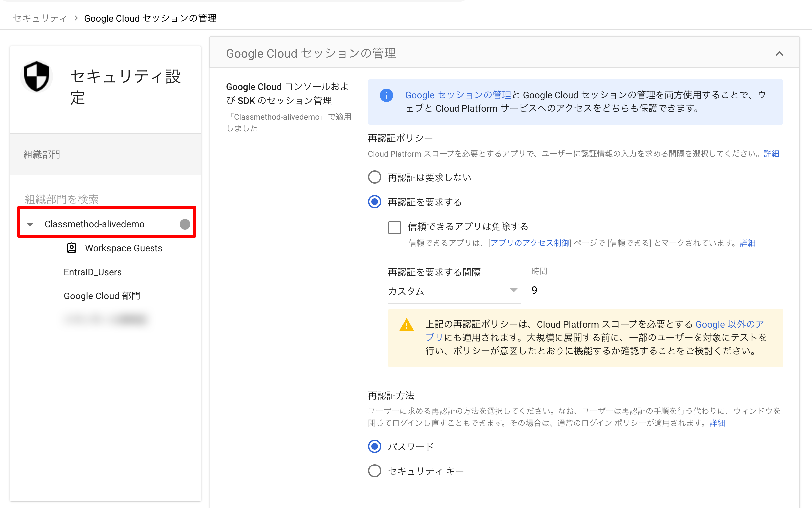Click the Google Cloud セッションの管理 panel title
The width and height of the screenshot is (812, 508).
311,53
